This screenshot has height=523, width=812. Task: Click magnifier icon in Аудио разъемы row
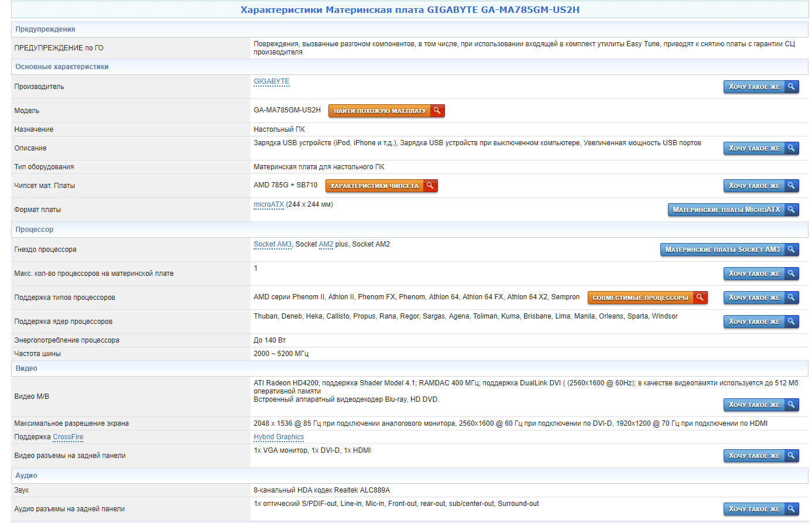(x=792, y=509)
